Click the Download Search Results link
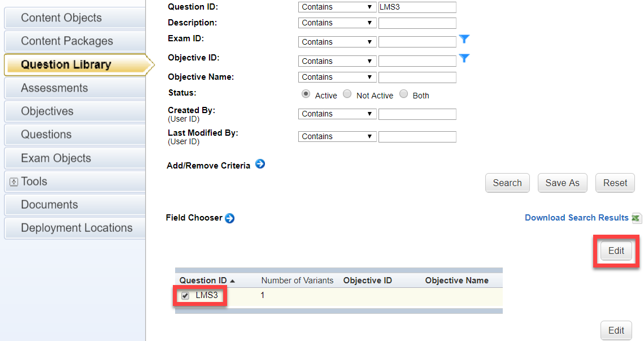Viewport: 644px width, 341px height. coord(577,218)
